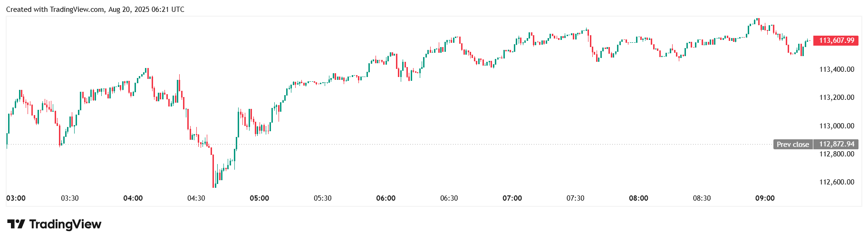
Task: Click the 113,400.00 price axis label
Action: pos(836,69)
